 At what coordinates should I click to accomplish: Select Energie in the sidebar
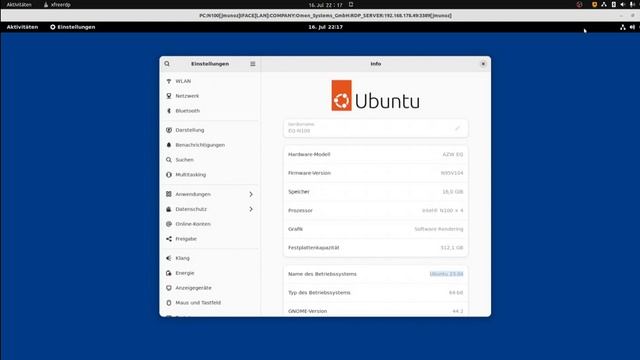tap(210, 273)
